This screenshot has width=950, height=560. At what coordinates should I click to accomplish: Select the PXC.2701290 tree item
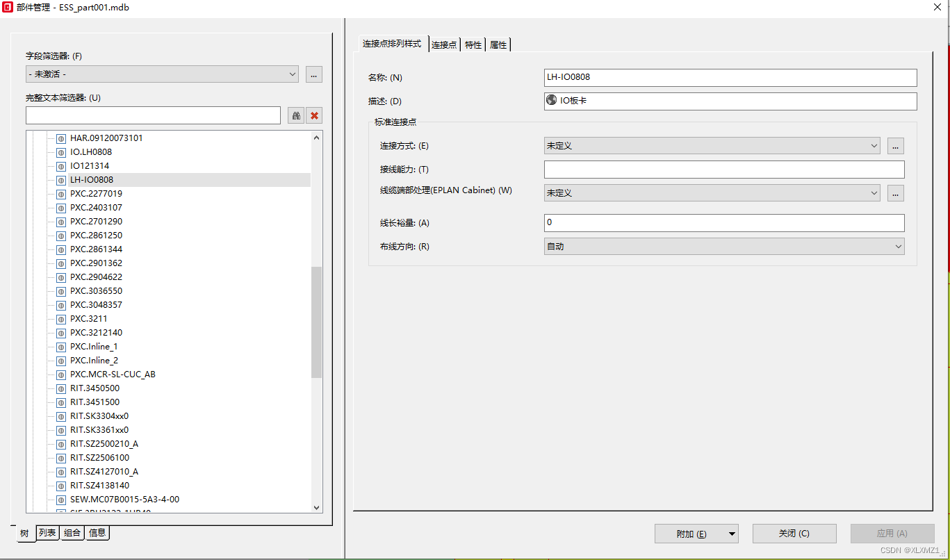pos(96,222)
